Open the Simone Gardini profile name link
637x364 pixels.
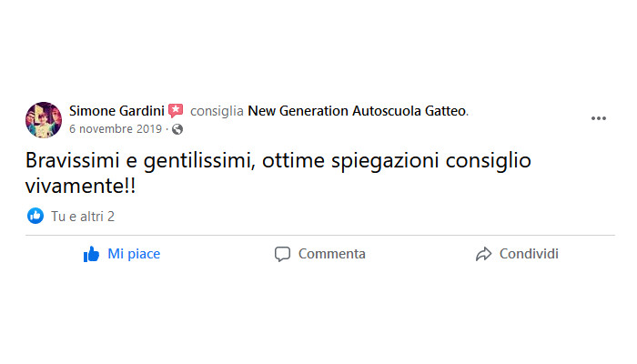point(116,111)
